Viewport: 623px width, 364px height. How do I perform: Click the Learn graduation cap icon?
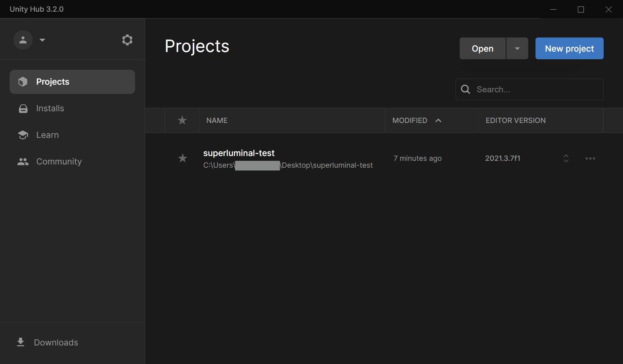(23, 135)
